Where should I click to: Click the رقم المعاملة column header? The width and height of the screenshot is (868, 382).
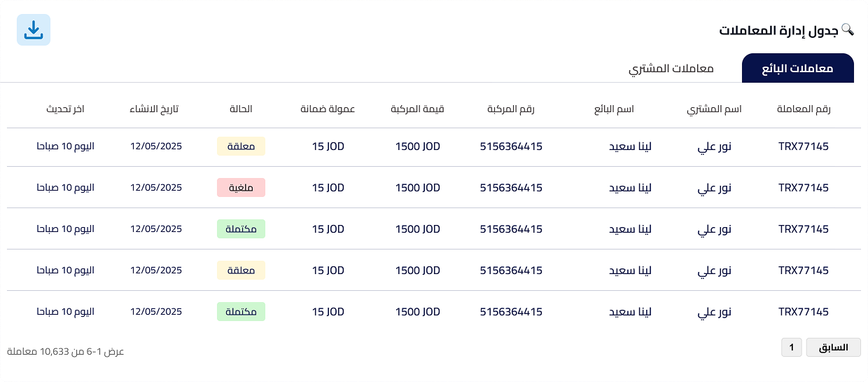click(x=804, y=109)
